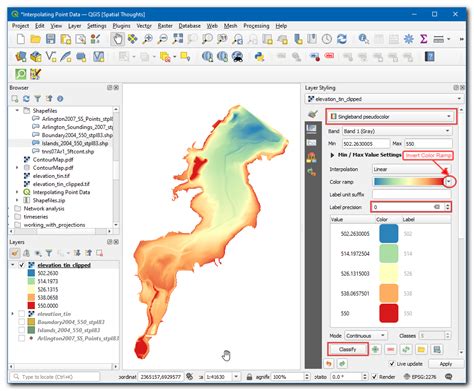Open the Layer Styling layer selector dropdown

click(384, 99)
